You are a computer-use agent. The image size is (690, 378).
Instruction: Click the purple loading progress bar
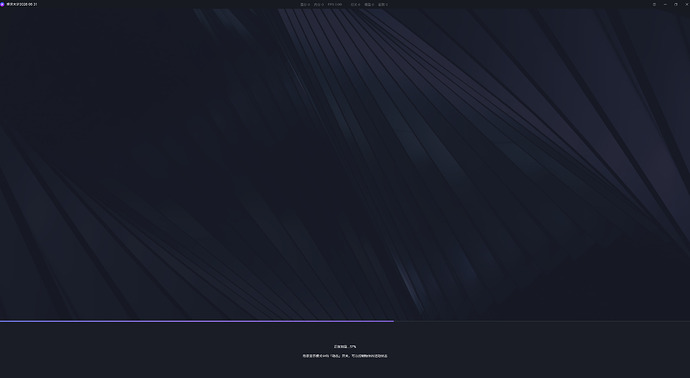197,321
